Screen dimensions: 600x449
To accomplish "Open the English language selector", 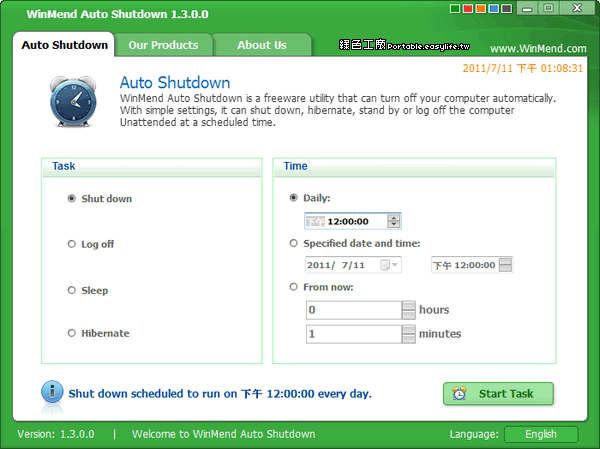I will (x=541, y=434).
